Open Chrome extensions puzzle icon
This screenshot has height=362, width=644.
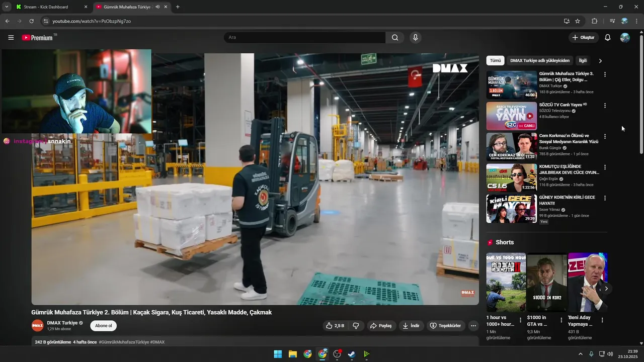(595, 21)
